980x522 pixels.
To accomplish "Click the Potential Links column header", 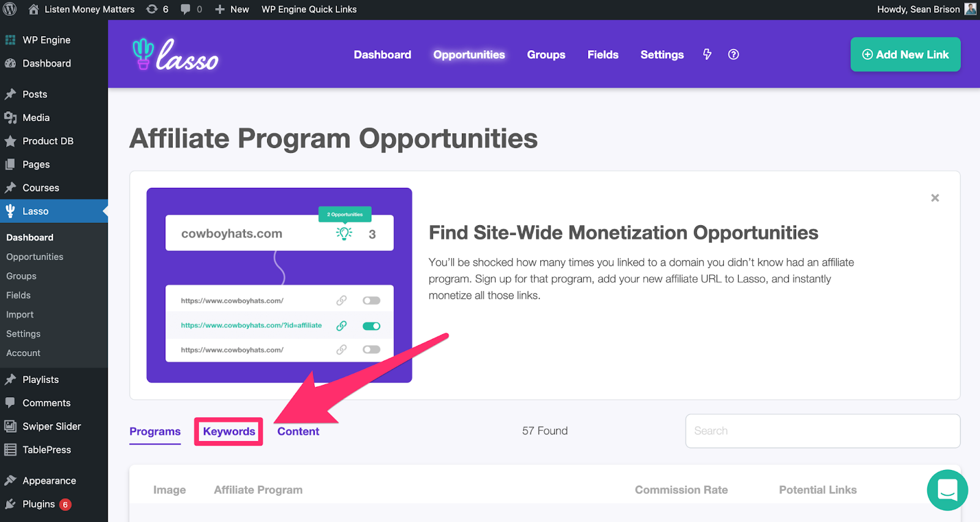I will point(818,490).
